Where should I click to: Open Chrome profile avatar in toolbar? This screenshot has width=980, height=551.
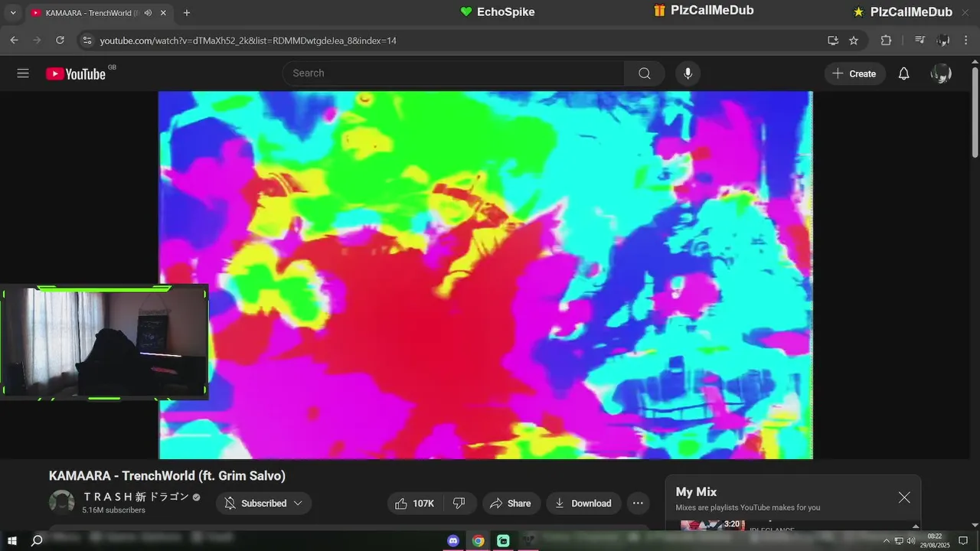point(943,40)
